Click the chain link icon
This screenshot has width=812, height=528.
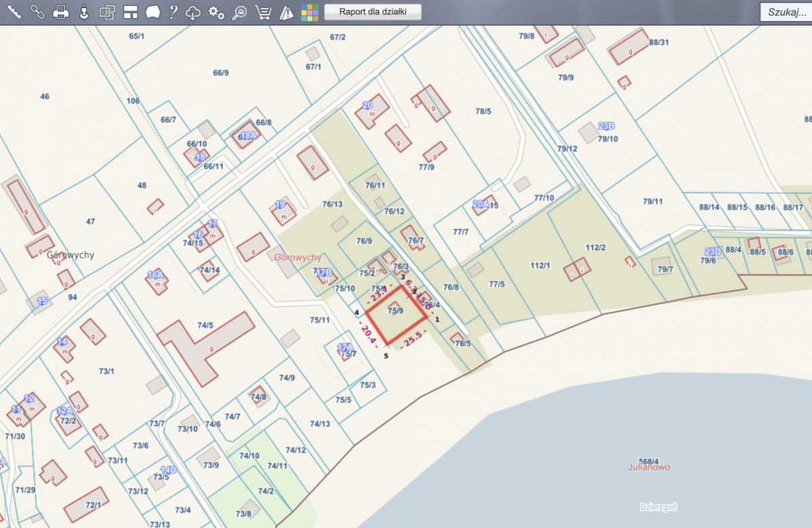coord(37,11)
